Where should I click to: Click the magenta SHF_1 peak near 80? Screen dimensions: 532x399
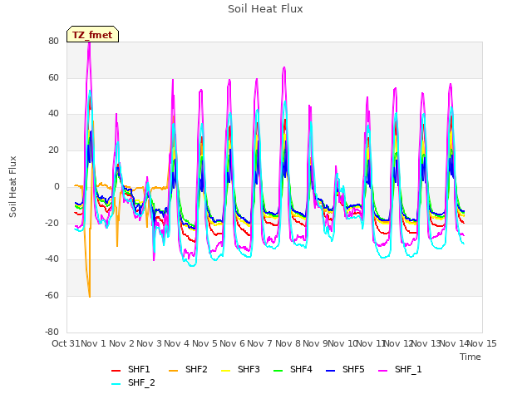[89, 44]
